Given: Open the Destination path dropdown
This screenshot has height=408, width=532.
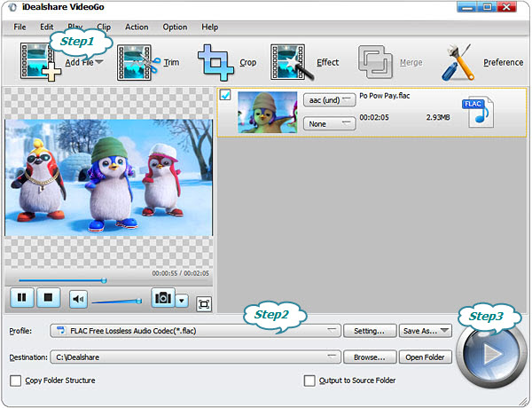Looking at the screenshot, I should [x=195, y=357].
